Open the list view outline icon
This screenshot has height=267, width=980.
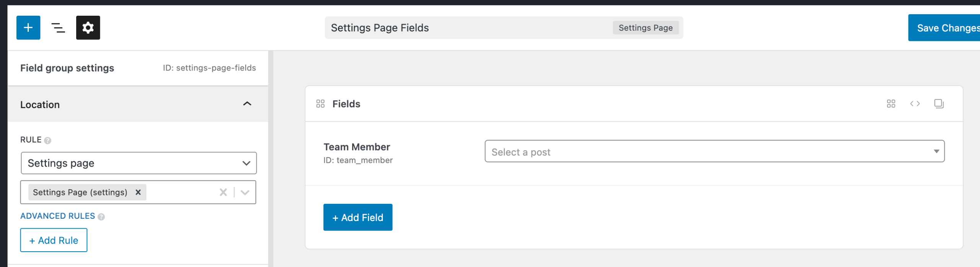58,28
